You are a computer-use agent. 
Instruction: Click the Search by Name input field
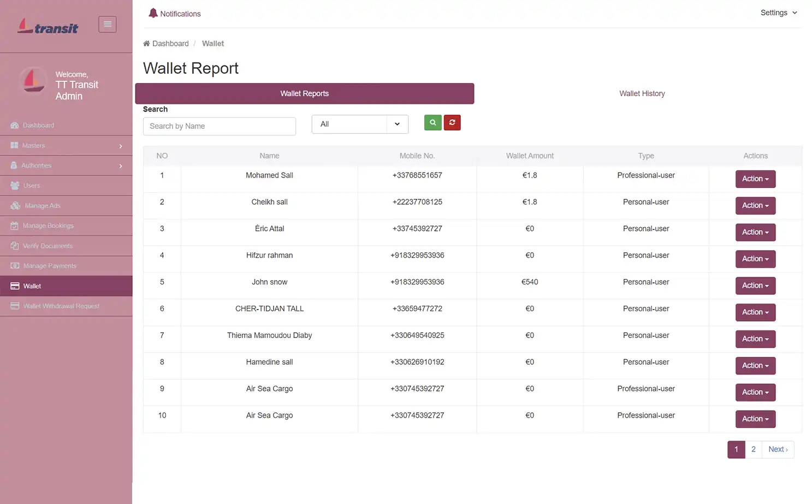219,126
